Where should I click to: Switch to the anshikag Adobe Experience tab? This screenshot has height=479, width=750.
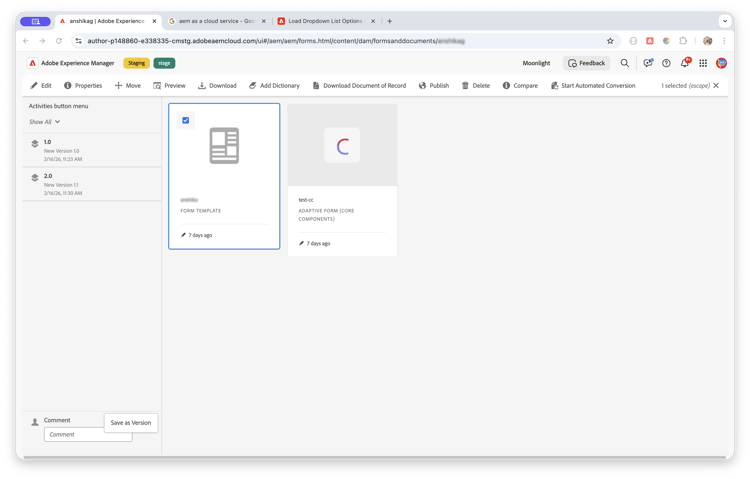[106, 21]
